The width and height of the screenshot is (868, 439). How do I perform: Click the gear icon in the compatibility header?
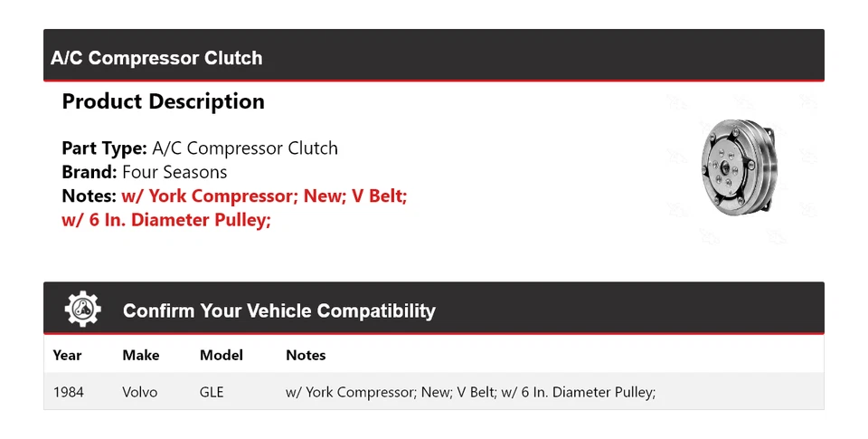(83, 310)
